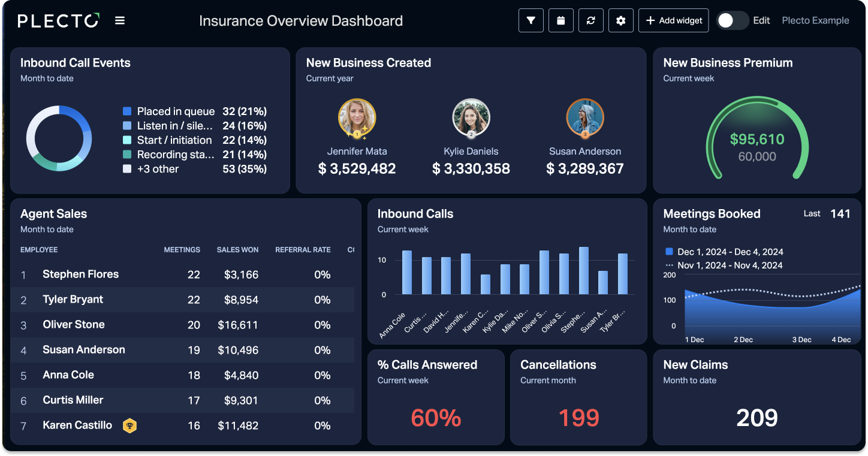This screenshot has height=456, width=868.
Task: Click the filter funnel icon
Action: click(x=531, y=20)
